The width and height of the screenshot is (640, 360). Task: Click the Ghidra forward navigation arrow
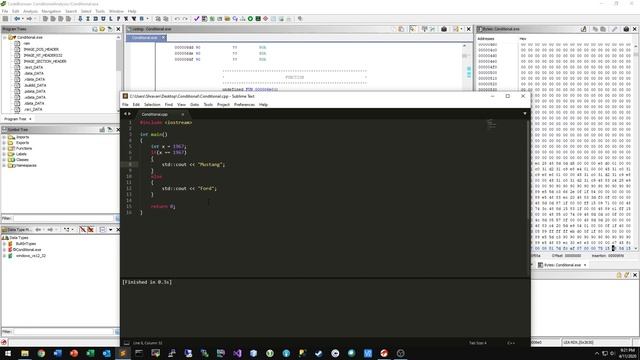coord(29,19)
